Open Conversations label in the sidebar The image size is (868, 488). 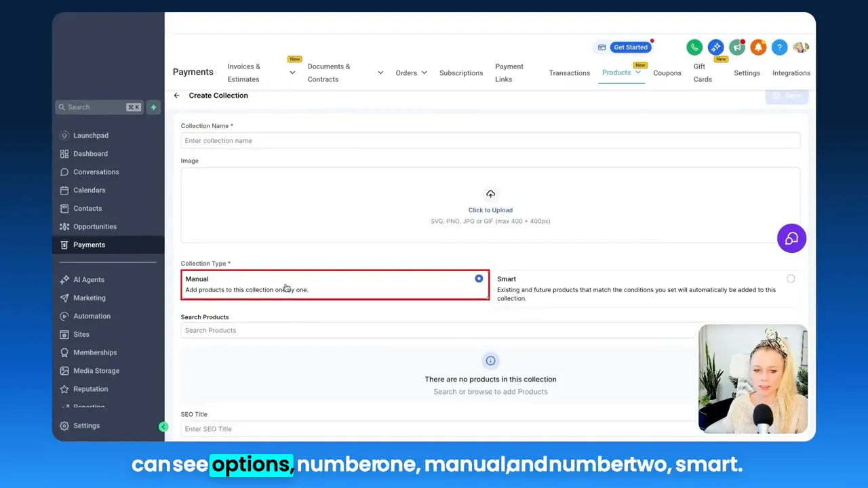(96, 172)
